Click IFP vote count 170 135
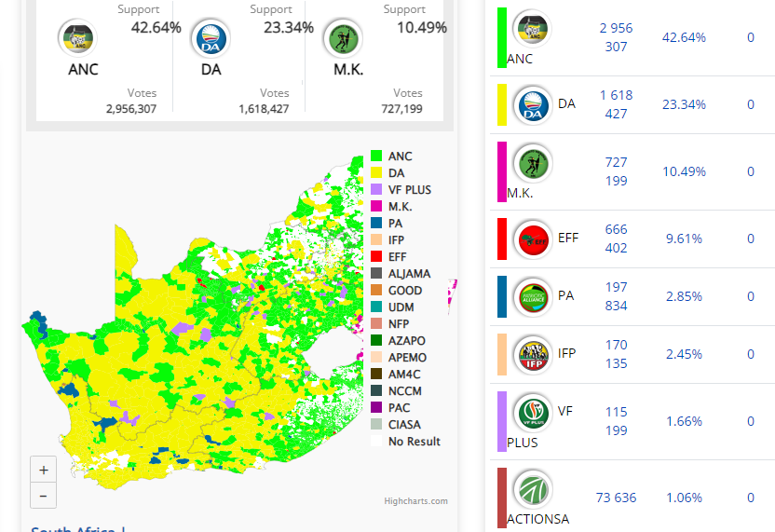Screen dimensions: 775x532 pyautogui.click(x=616, y=354)
